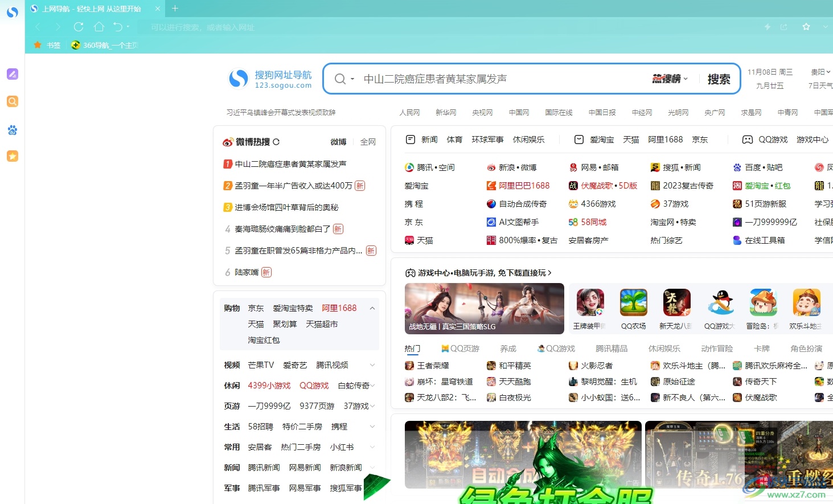
Task: Select the 动作冒险 games tab
Action: [717, 349]
